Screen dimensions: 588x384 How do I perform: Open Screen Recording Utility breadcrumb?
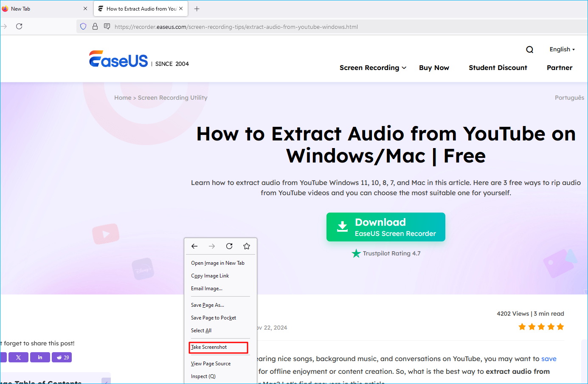point(173,98)
